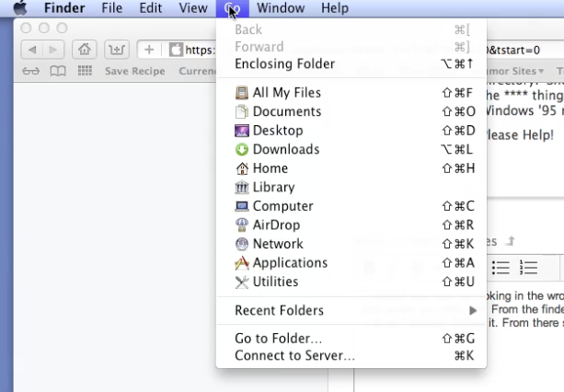
Task: Click the Documents label in the Go menu
Action: tap(287, 111)
